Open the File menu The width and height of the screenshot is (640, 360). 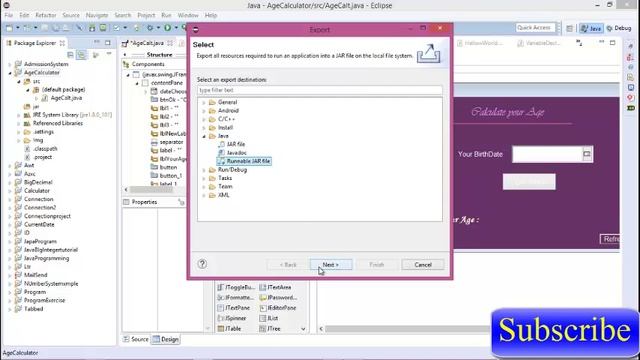pos(9,16)
